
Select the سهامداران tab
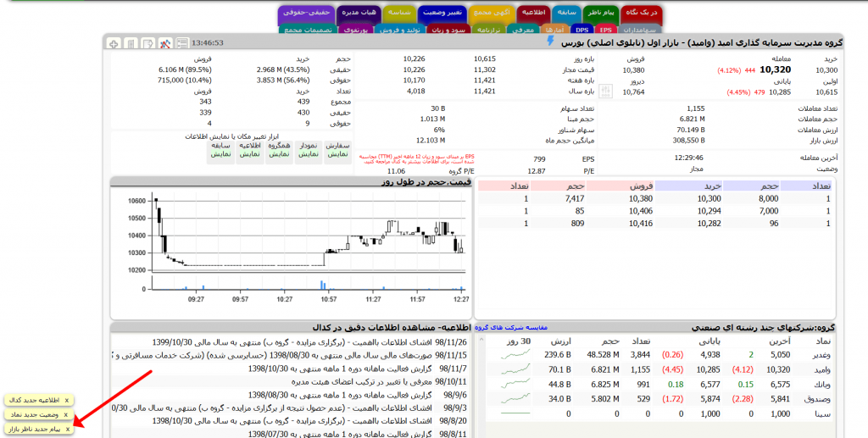(x=639, y=30)
